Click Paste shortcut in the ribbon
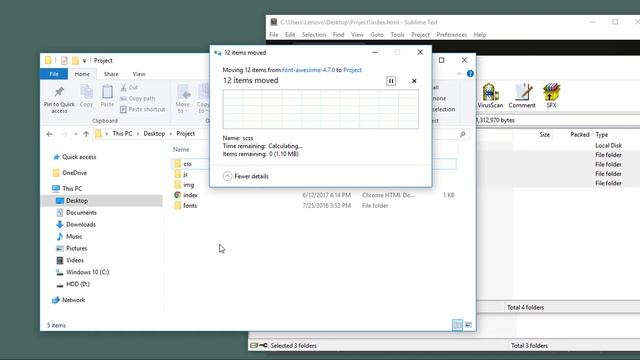This screenshot has width=640, height=360. point(143,109)
